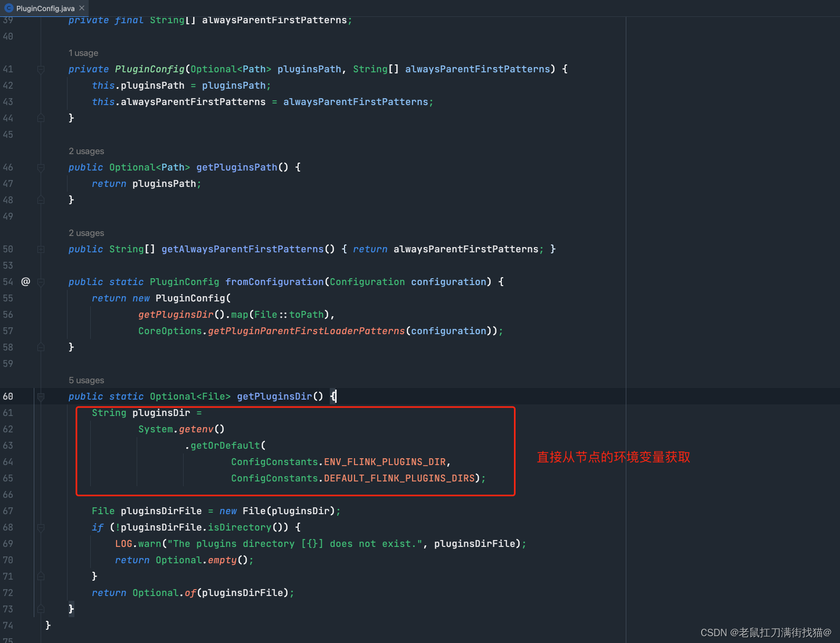The height and width of the screenshot is (643, 840).
Task: Click 'this.alwaysParentFirstPatterns' on line 43
Action: pyautogui.click(x=179, y=102)
